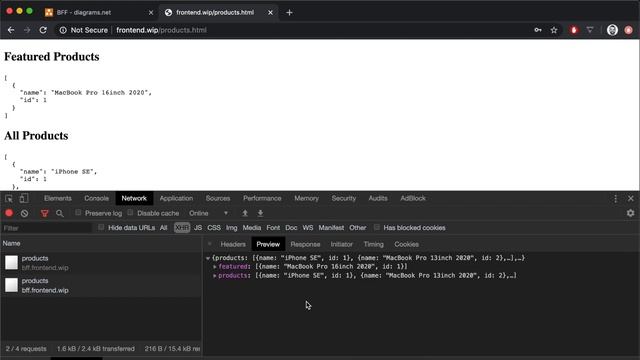Check Hide data URLs
The height and width of the screenshot is (360, 640).
(x=101, y=227)
